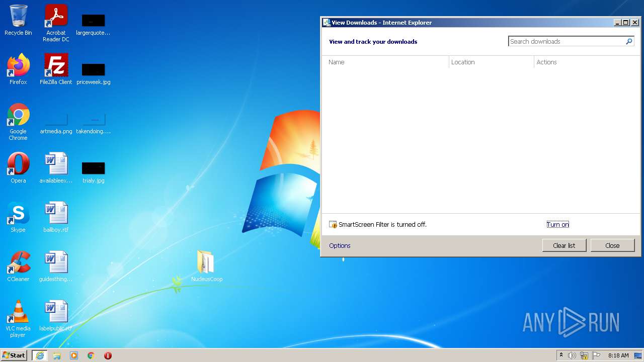This screenshot has height=362, width=644.
Task: Open the NucleusCoop zip folder
Action: click(206, 266)
